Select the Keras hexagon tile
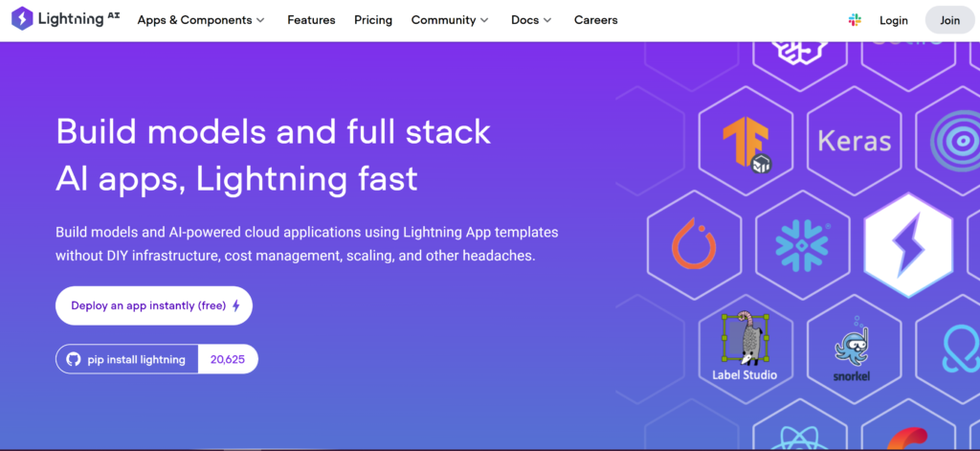This screenshot has width=980, height=451. point(854,143)
